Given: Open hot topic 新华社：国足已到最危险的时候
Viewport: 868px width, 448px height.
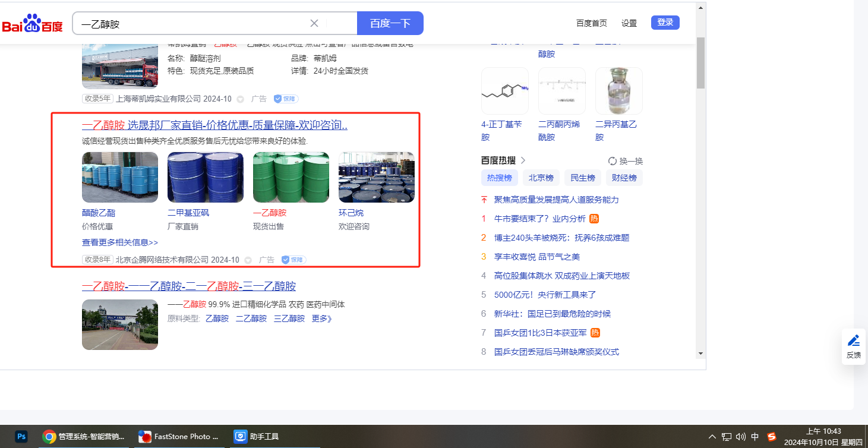Looking at the screenshot, I should 553,314.
